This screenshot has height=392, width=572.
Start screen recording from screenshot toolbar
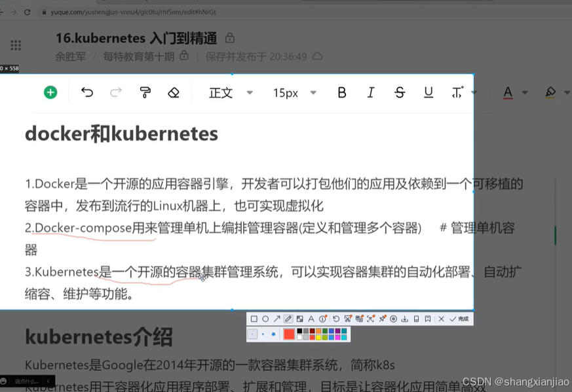click(393, 319)
